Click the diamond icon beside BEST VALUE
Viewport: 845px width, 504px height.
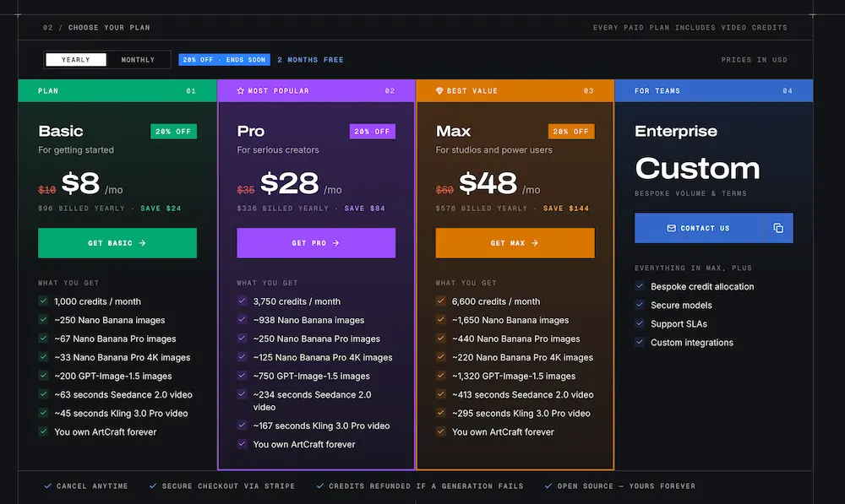pyautogui.click(x=439, y=91)
